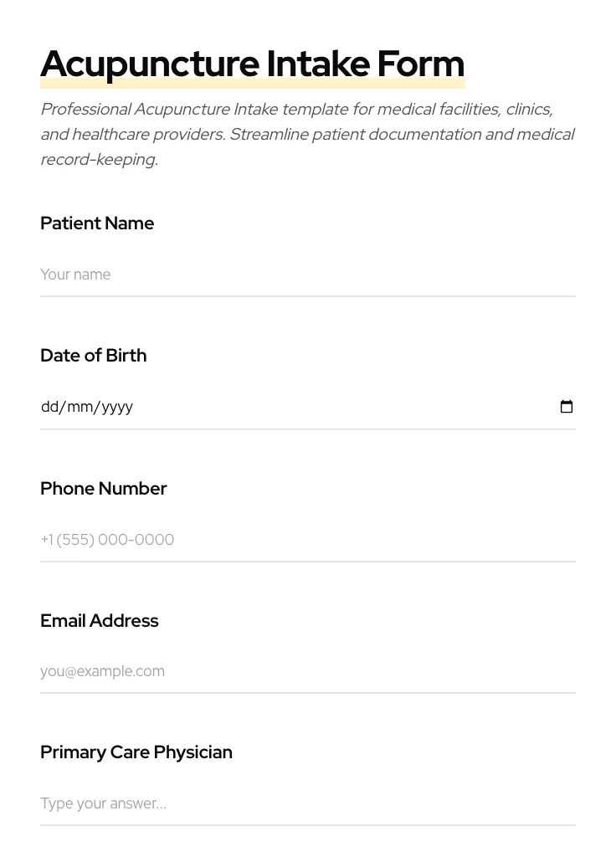Click the Primary Care Physician label

(136, 752)
